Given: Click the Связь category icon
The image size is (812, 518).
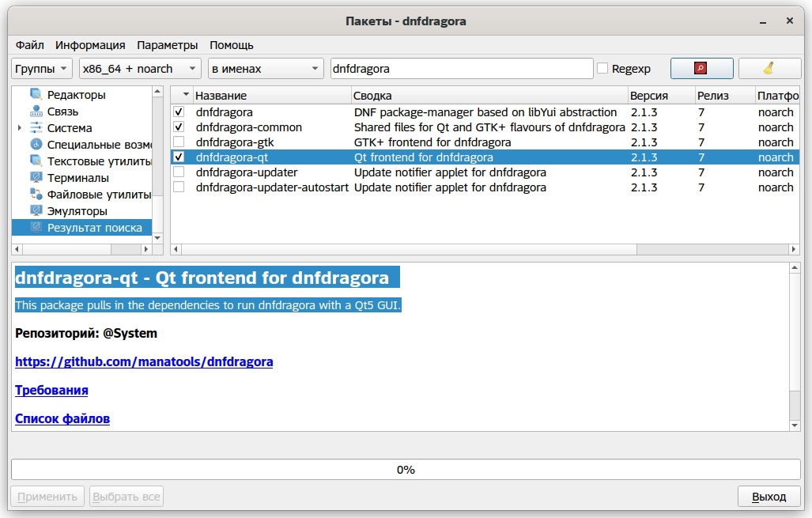Looking at the screenshot, I should click(x=36, y=111).
